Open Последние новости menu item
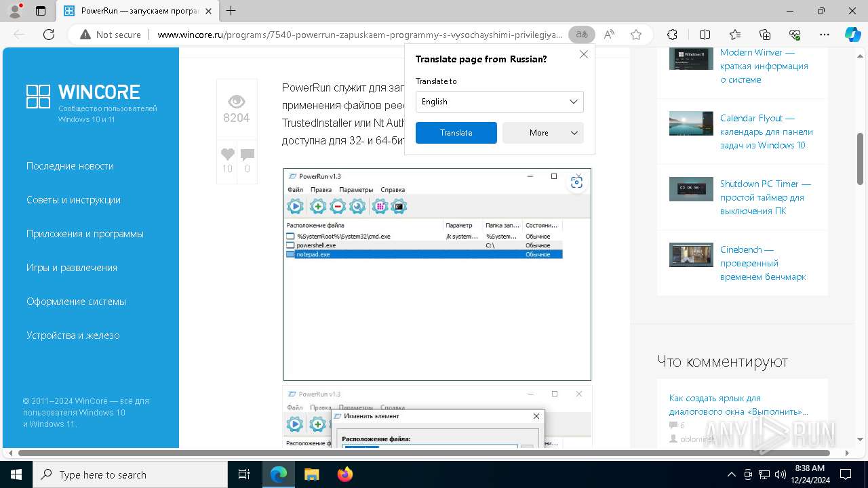The image size is (868, 488). (70, 166)
